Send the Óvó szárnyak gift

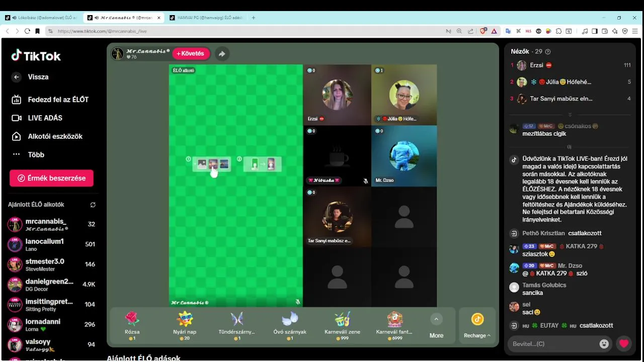290,325
